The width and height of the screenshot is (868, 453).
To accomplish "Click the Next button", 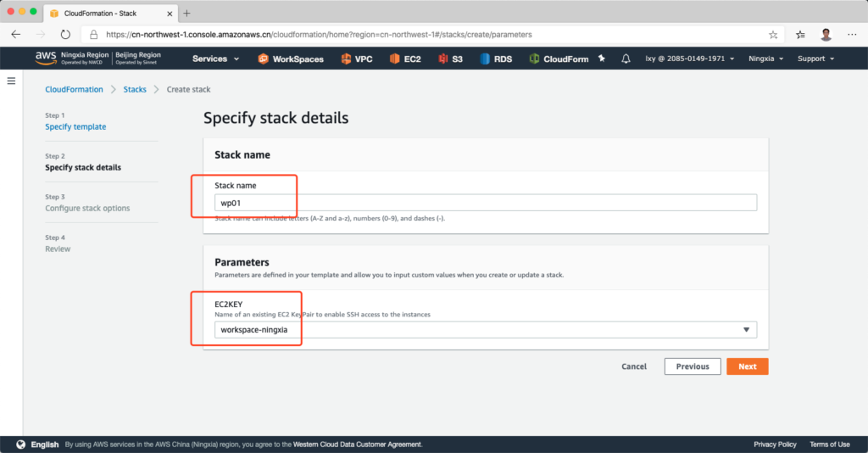I will 747,366.
